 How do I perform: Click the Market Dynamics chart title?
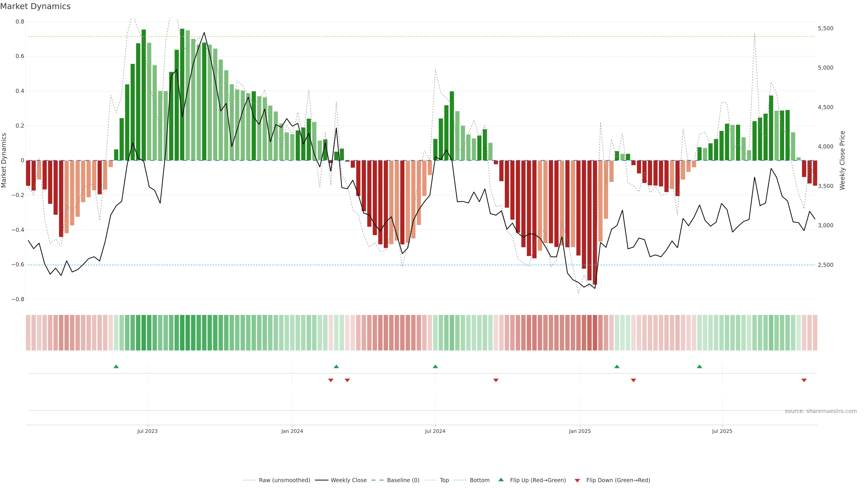click(x=35, y=6)
